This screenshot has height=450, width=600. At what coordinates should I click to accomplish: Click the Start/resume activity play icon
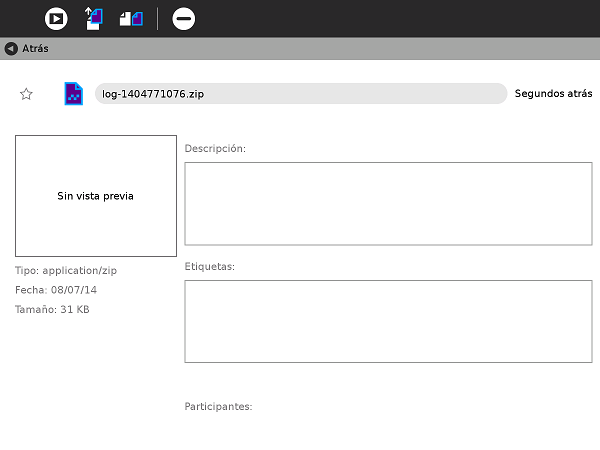[56, 18]
